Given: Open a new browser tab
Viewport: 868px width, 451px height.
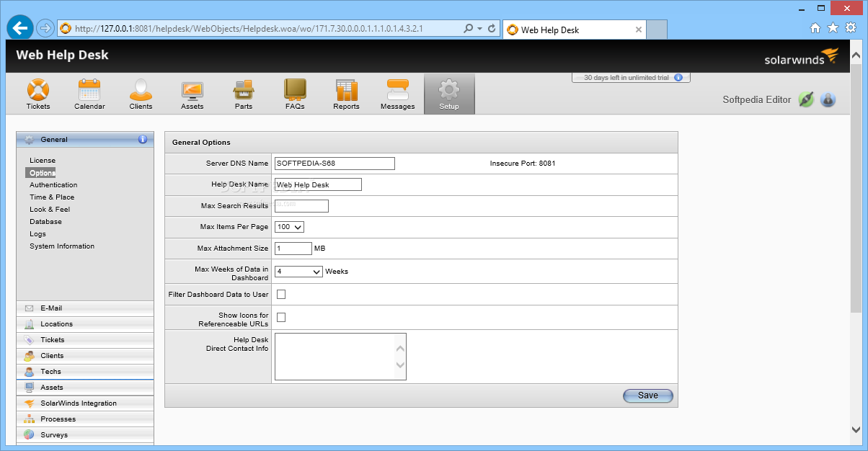Looking at the screenshot, I should tap(656, 30).
